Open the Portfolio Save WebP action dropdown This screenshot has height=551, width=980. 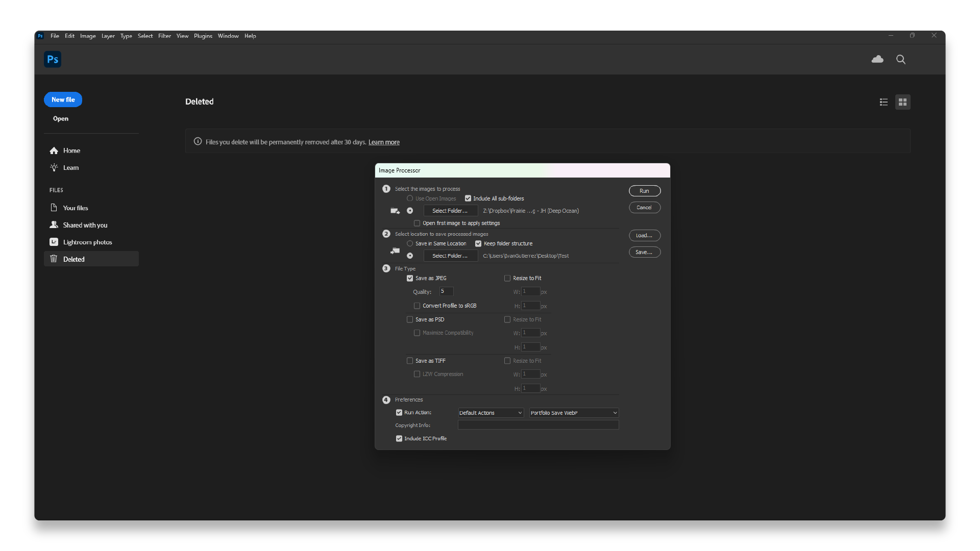click(574, 413)
